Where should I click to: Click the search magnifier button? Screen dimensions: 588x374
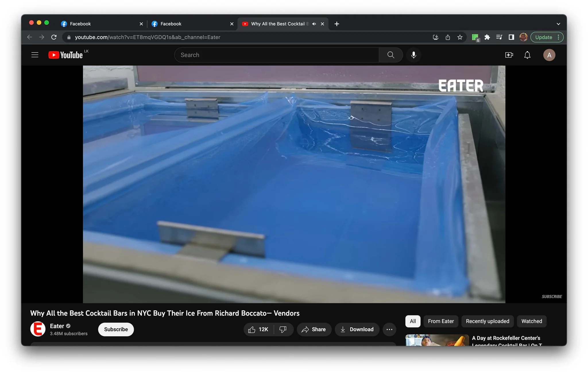point(390,55)
